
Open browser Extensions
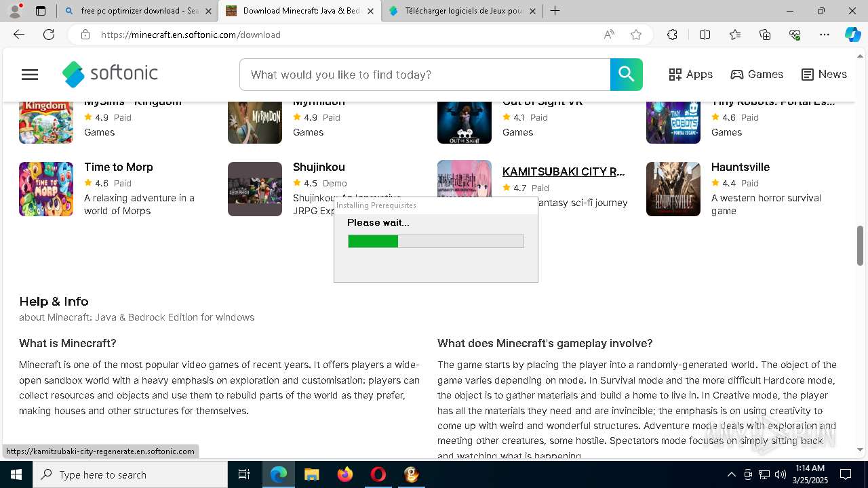click(x=672, y=35)
